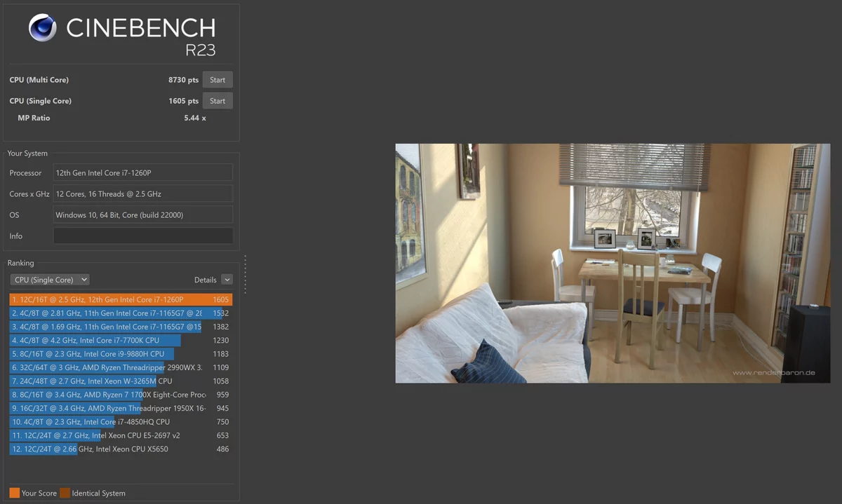Screen dimensions: 842x504
Task: Start the CPU Multi Core benchmark
Action: pos(218,80)
